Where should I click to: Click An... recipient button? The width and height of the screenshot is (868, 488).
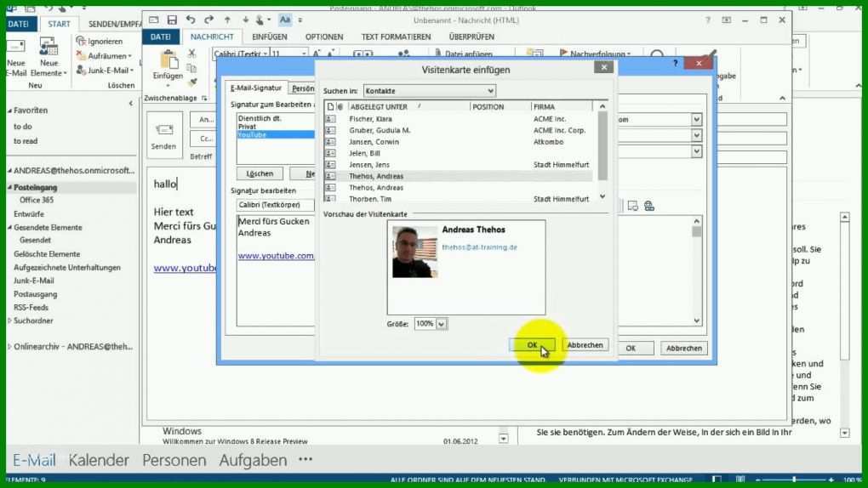click(x=205, y=119)
